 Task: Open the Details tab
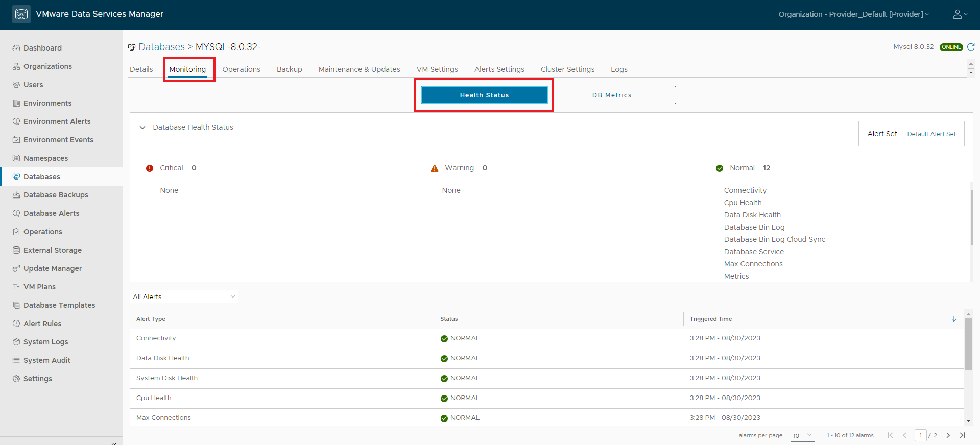[141, 69]
